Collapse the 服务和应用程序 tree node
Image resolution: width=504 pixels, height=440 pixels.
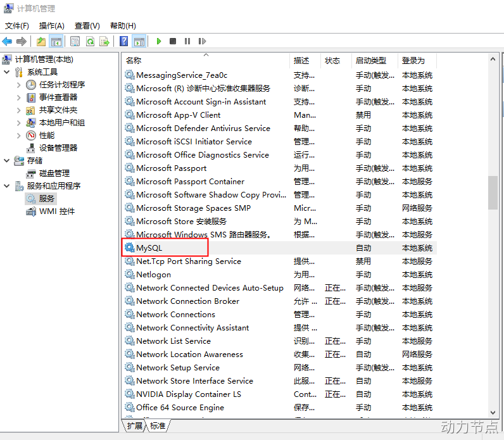click(x=6, y=185)
